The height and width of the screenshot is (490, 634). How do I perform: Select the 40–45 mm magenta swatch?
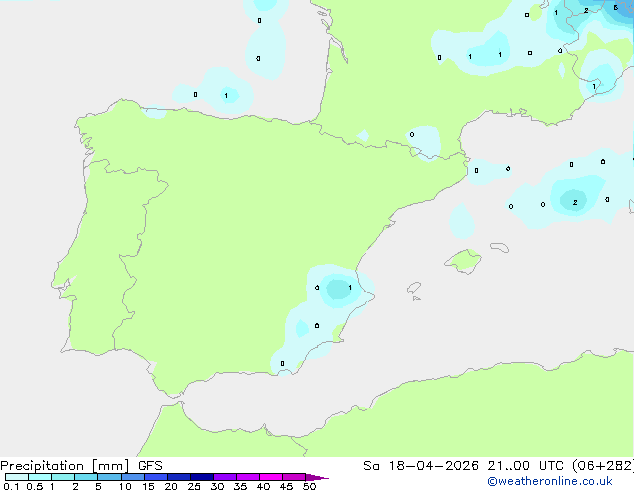pyautogui.click(x=271, y=477)
